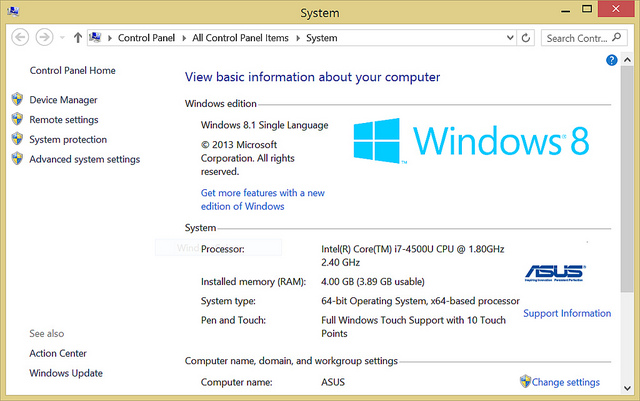
Task: Open Windows Update under See also
Action: tap(66, 373)
